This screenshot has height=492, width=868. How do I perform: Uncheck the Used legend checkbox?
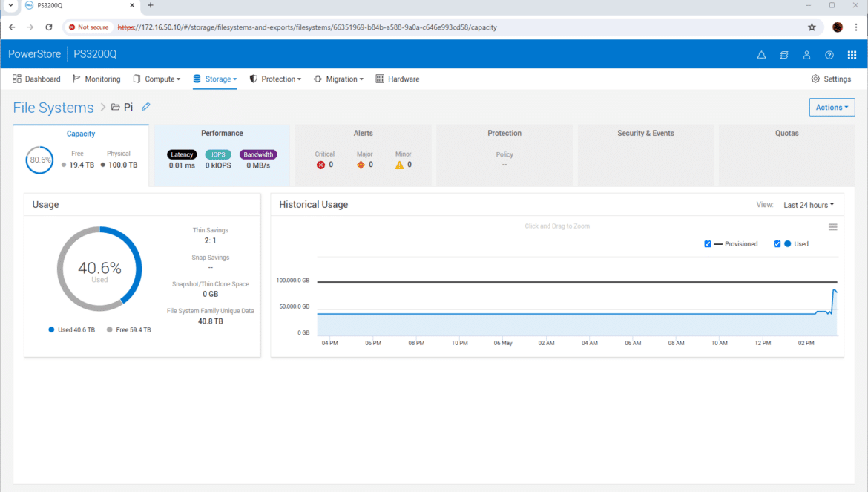point(777,244)
